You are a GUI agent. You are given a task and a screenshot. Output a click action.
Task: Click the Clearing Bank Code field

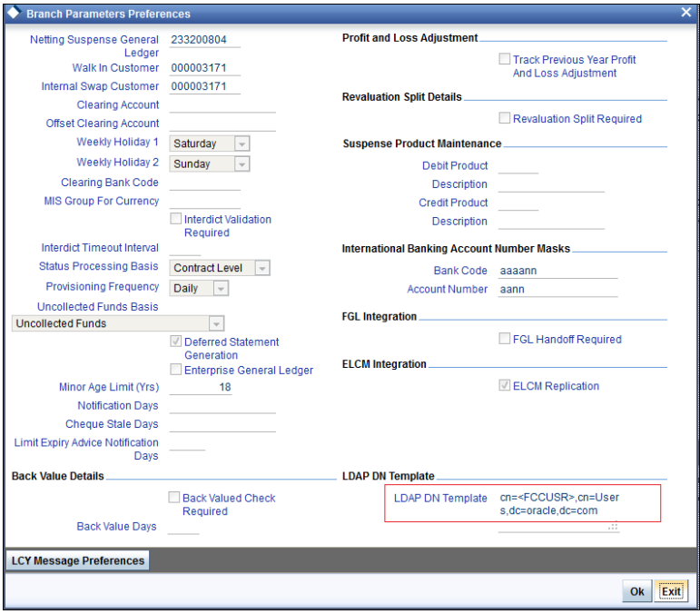point(205,183)
